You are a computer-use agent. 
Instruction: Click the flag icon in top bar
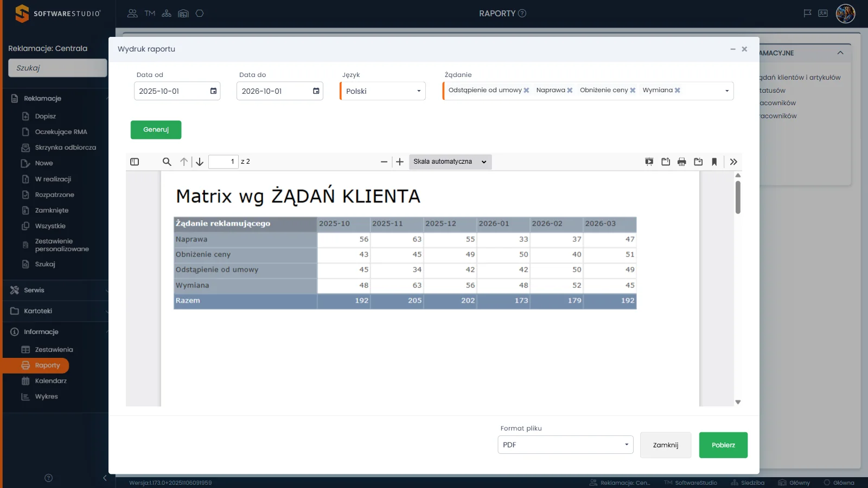(807, 14)
